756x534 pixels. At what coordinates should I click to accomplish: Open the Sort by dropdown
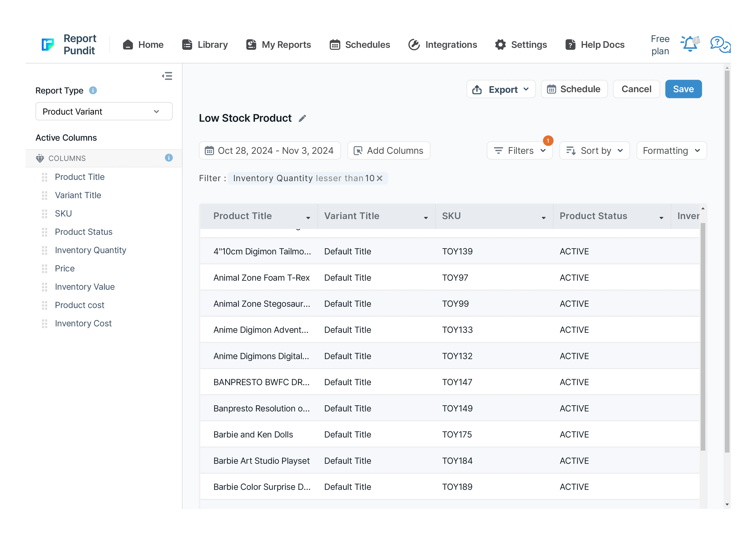click(x=594, y=151)
